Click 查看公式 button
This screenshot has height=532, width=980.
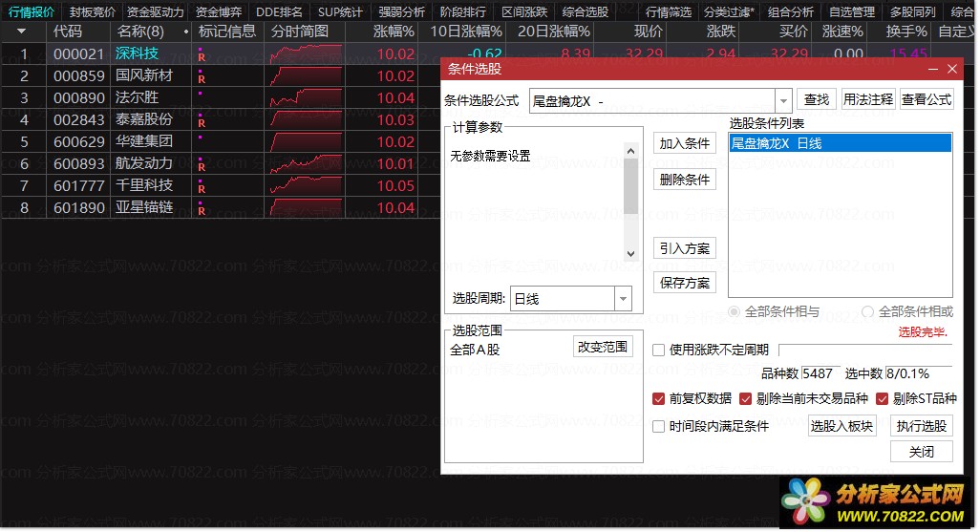pyautogui.click(x=927, y=99)
